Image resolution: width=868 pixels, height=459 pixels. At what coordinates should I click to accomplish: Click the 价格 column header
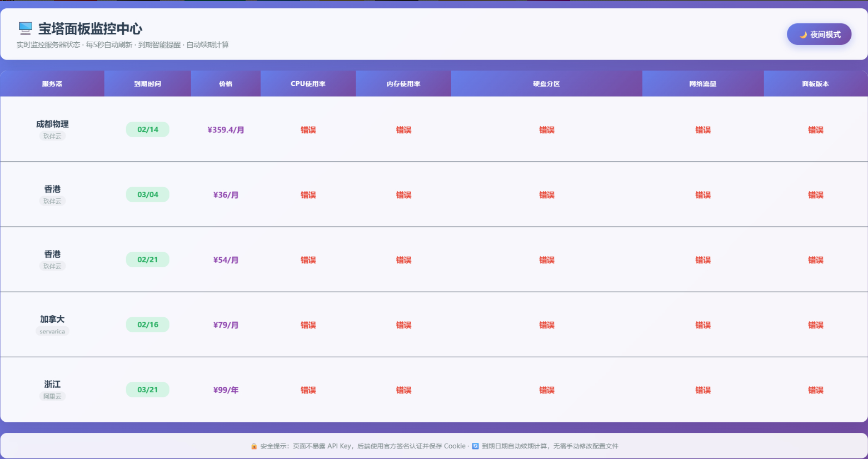coord(226,84)
